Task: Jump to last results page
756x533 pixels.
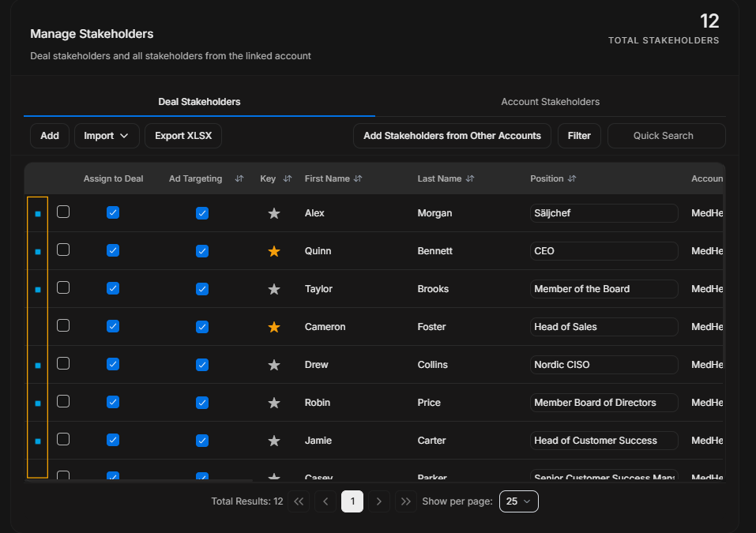Action: pyautogui.click(x=406, y=501)
